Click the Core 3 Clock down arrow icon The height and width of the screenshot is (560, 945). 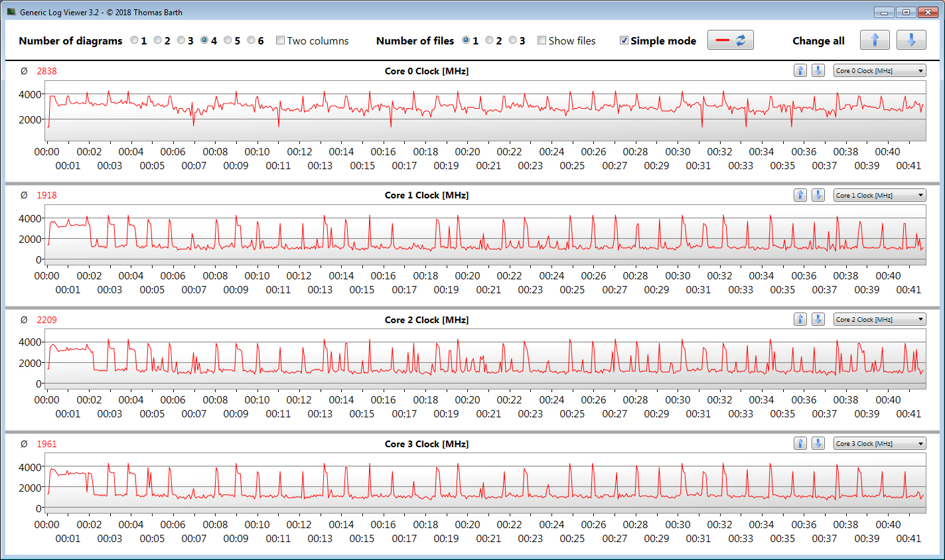818,444
